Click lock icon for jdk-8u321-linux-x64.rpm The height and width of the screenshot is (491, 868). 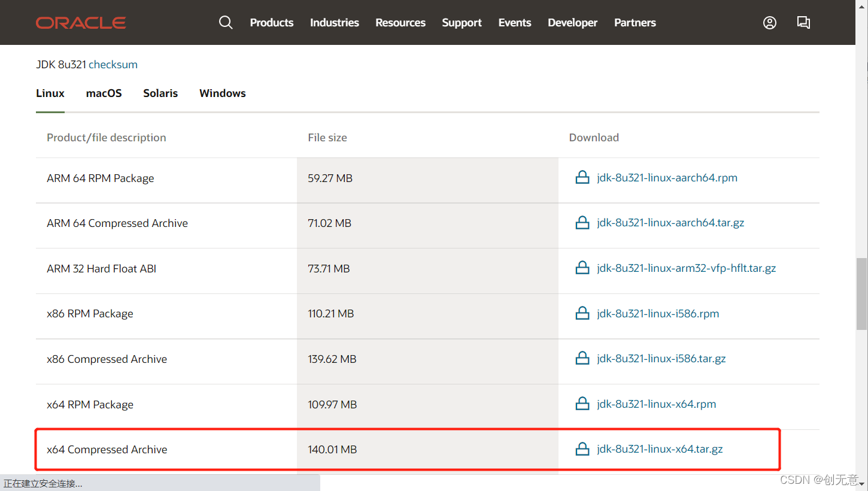pyautogui.click(x=582, y=404)
